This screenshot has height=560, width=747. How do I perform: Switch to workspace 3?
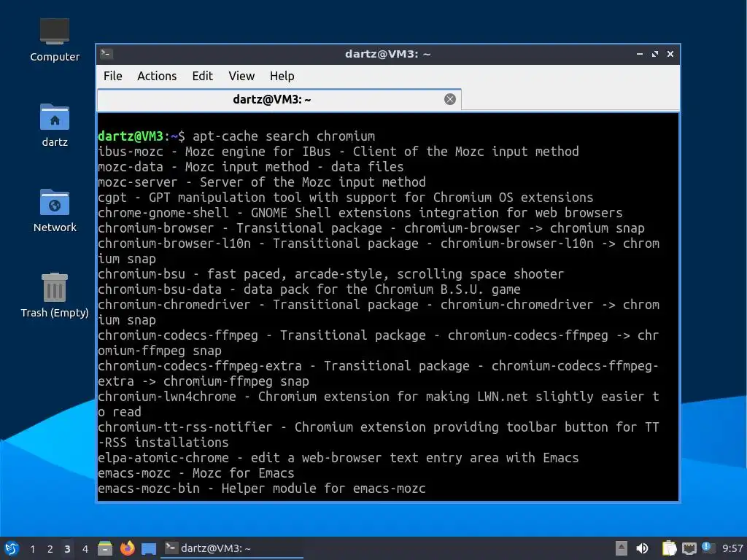[67, 549]
